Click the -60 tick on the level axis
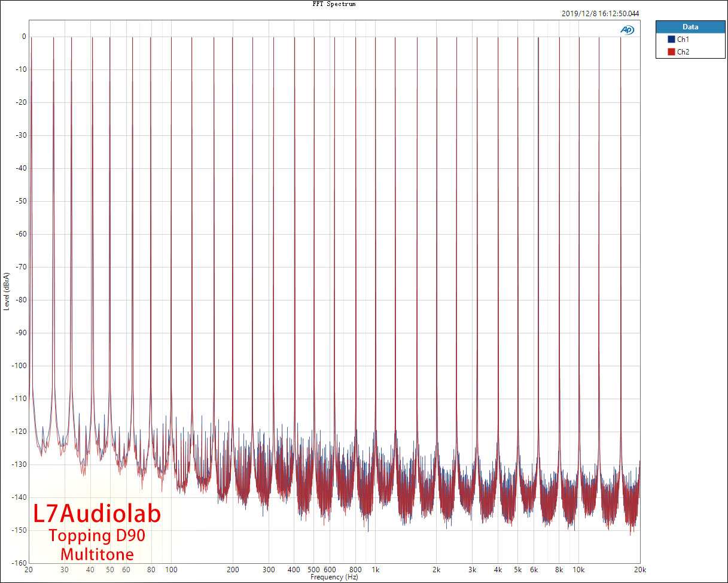 (20, 234)
